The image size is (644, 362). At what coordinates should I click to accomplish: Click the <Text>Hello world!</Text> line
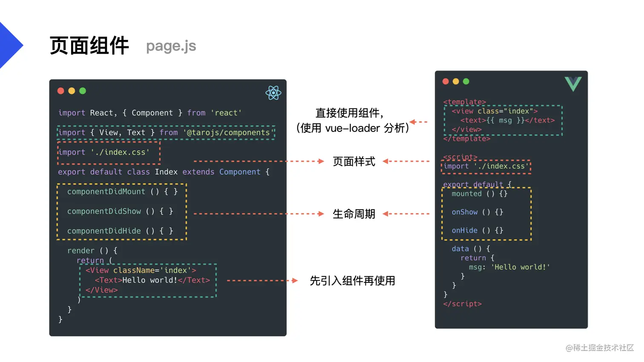pos(152,280)
